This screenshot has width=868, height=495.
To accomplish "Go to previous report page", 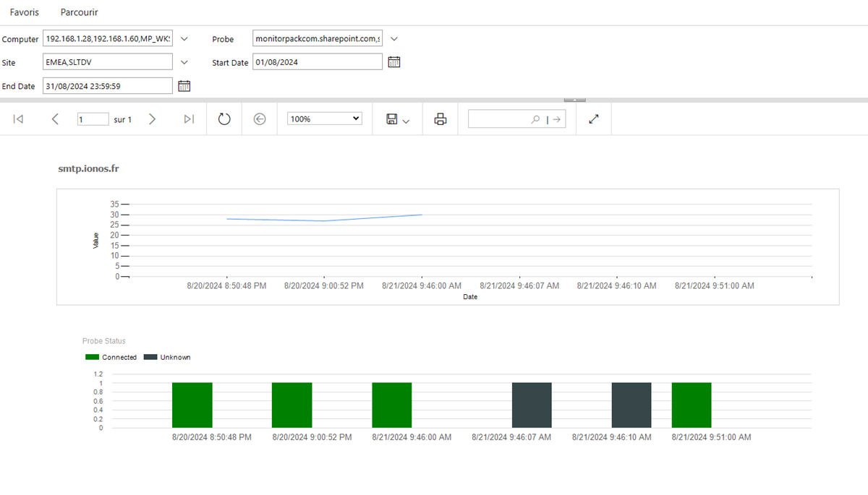I will tap(55, 119).
